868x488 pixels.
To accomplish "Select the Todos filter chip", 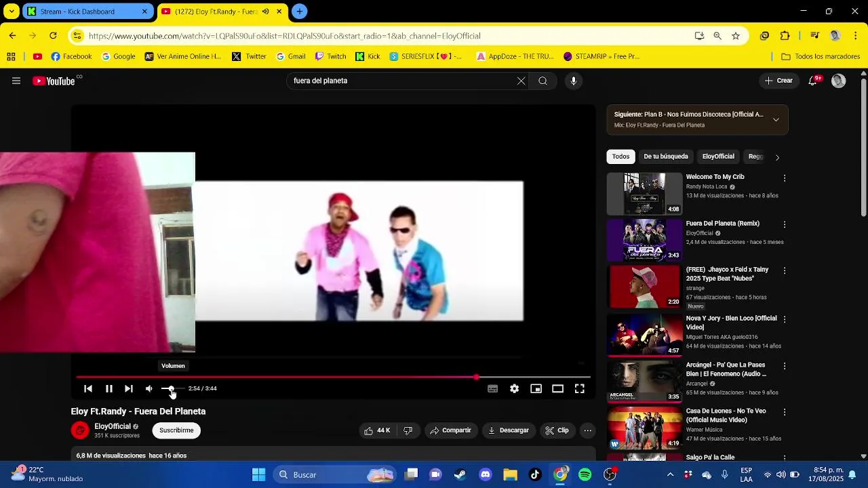I will coord(620,157).
